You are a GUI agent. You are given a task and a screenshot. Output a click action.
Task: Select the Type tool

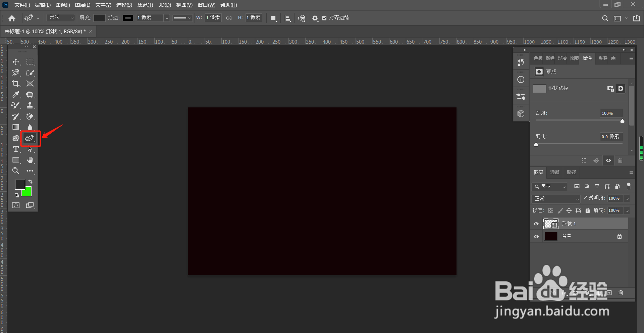click(16, 149)
